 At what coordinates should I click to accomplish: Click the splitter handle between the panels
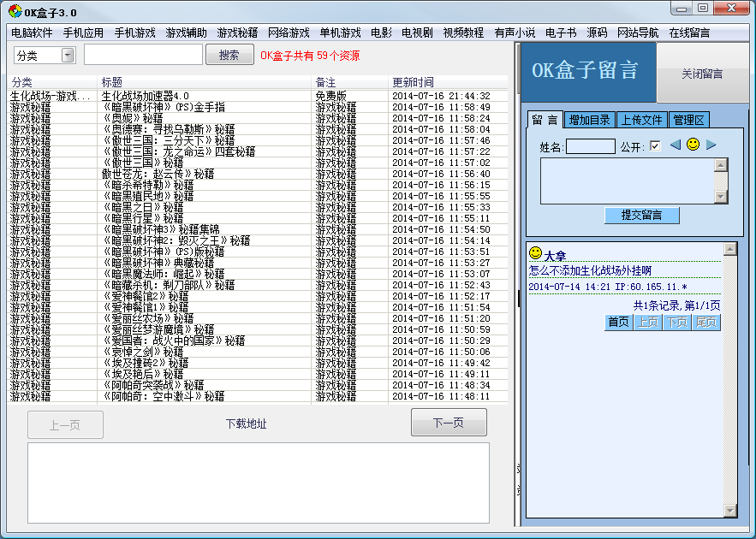click(x=518, y=298)
